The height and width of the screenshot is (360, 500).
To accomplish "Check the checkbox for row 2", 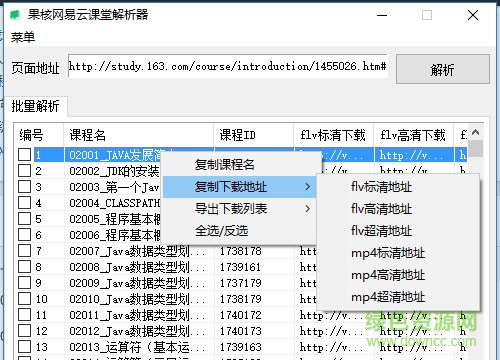I will pyautogui.click(x=24, y=171).
